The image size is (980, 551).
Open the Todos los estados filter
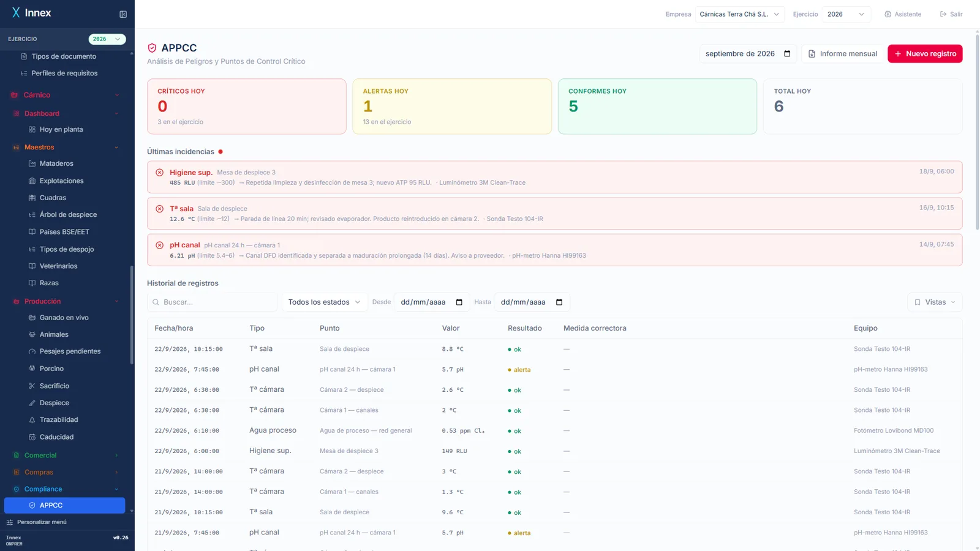(x=325, y=302)
